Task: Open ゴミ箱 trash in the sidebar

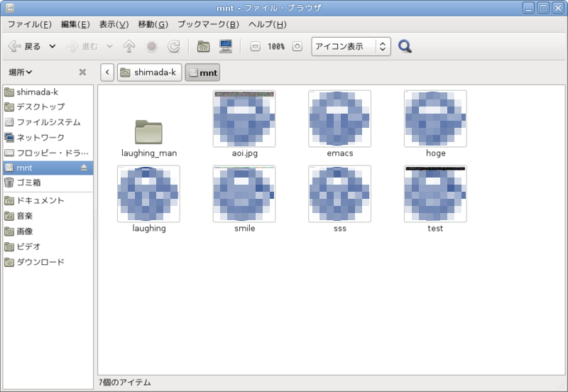Action: tap(48, 183)
